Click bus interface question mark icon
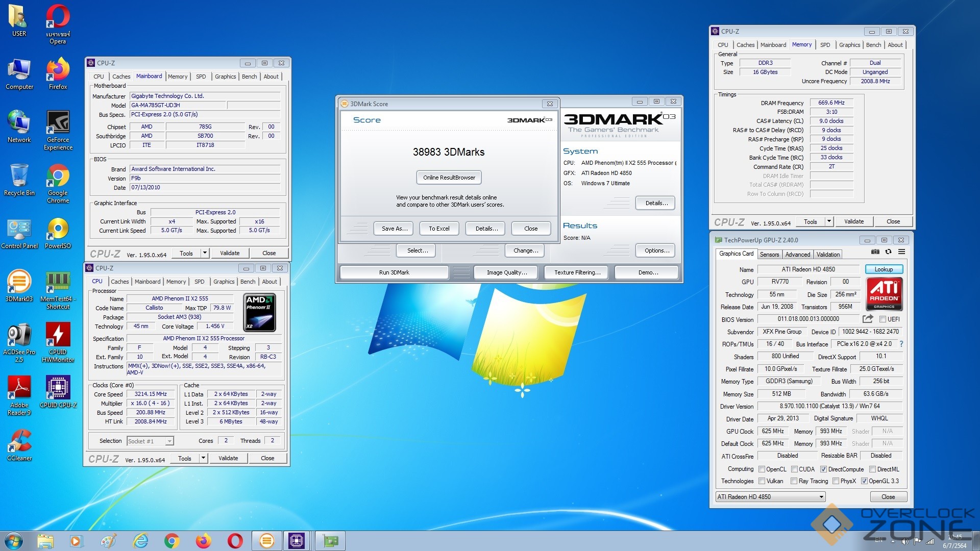 (x=901, y=344)
